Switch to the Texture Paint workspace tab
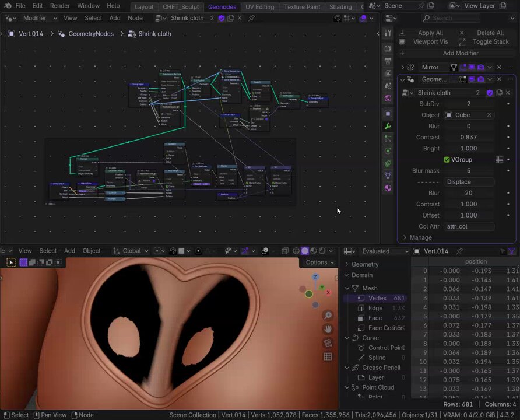Screen dimensions: 520x420 tap(302, 6)
